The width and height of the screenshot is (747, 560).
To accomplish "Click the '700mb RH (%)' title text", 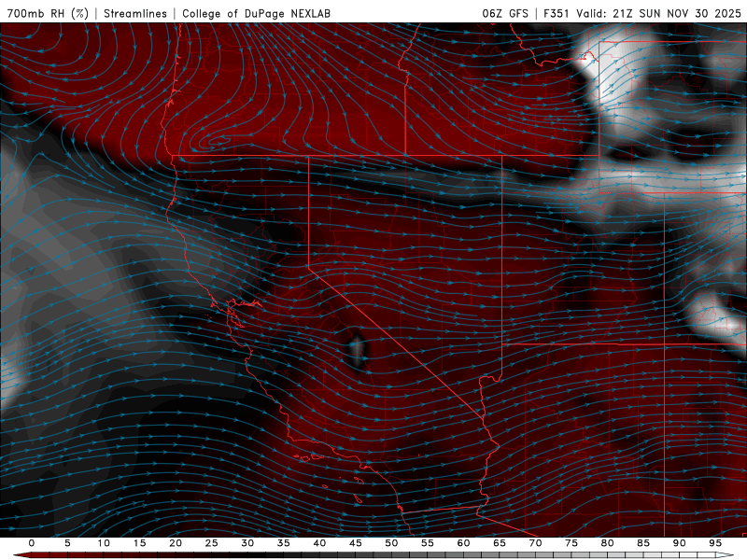I will [48, 13].
